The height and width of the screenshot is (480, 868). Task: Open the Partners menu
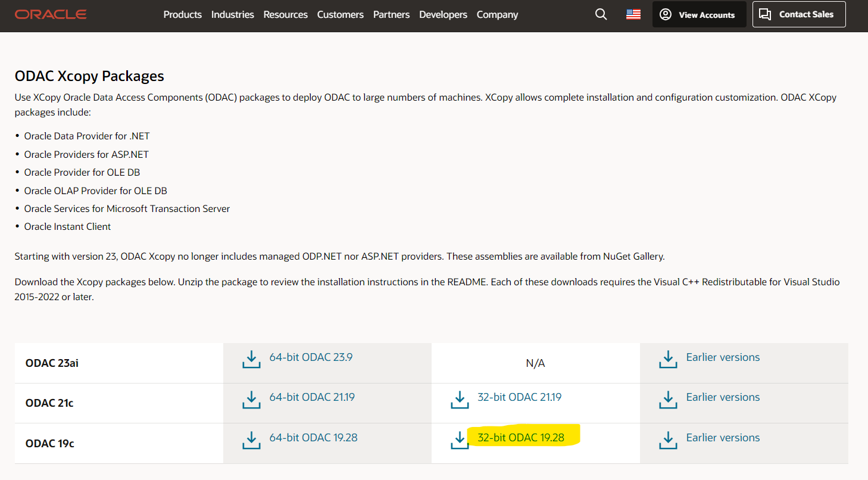pos(392,14)
